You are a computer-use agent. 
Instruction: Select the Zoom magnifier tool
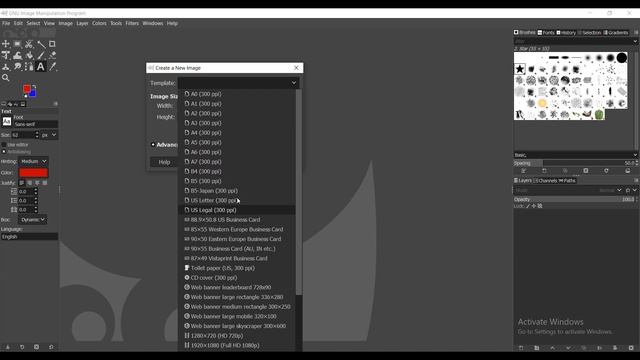(6, 78)
